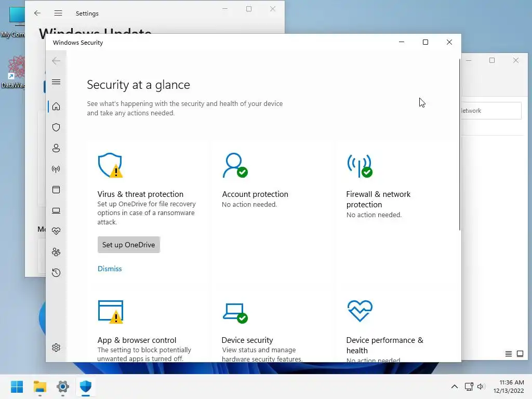Image resolution: width=532 pixels, height=399 pixels.
Task: Open Account protection person icon in sidebar
Action: click(56, 148)
